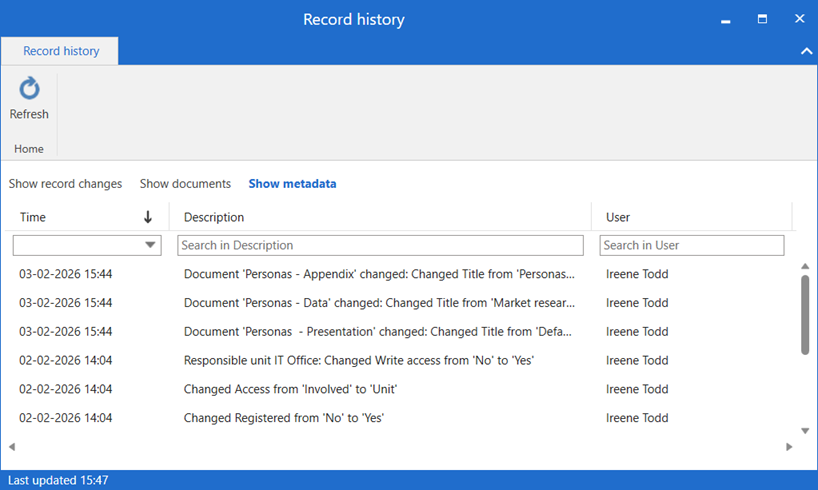Click Ireene Todd in the Appendix row

point(637,274)
